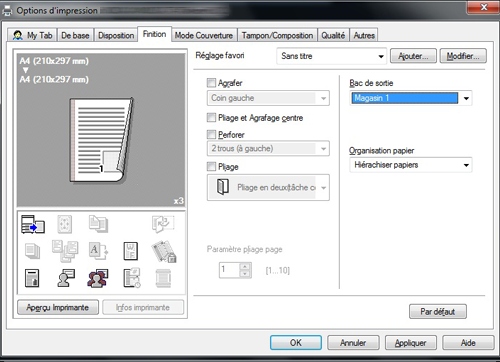Switch to the De base tab
The width and height of the screenshot is (500, 362).
click(x=75, y=35)
